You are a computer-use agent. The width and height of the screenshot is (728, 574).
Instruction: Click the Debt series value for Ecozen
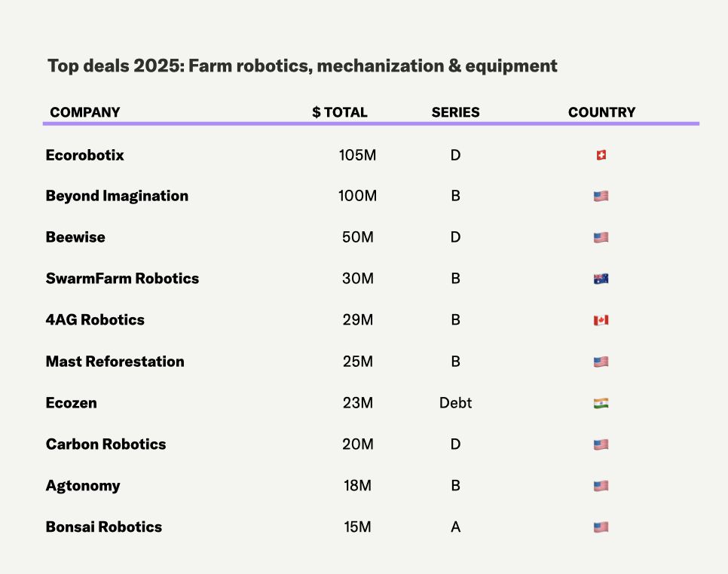[x=455, y=403]
